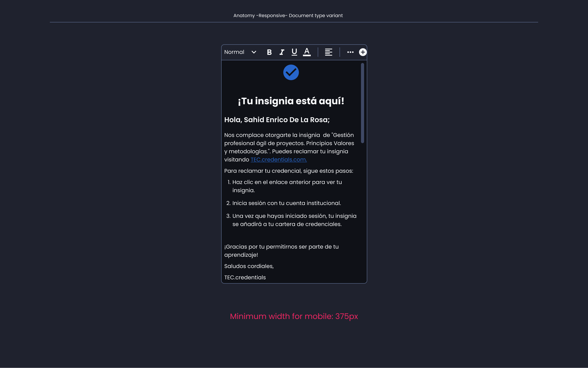588x368 pixels.
Task: Click the blue checkmark badge icon
Action: point(291,72)
